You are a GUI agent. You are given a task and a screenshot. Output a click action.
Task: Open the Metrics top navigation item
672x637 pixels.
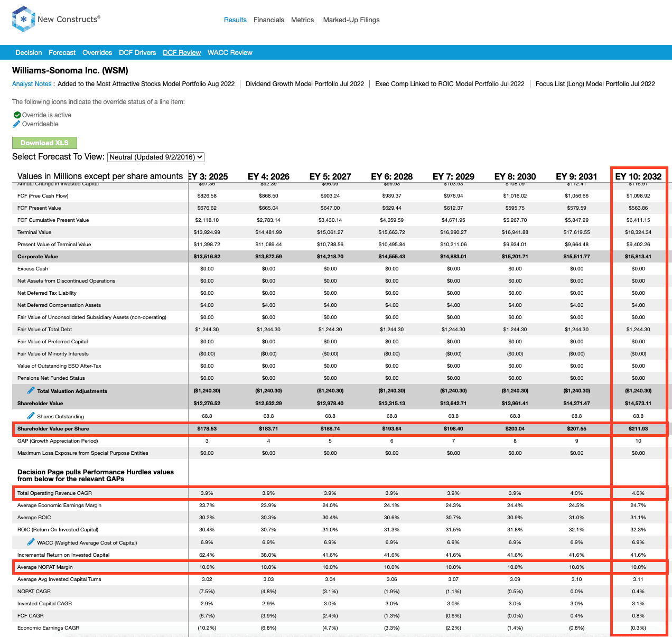[302, 20]
